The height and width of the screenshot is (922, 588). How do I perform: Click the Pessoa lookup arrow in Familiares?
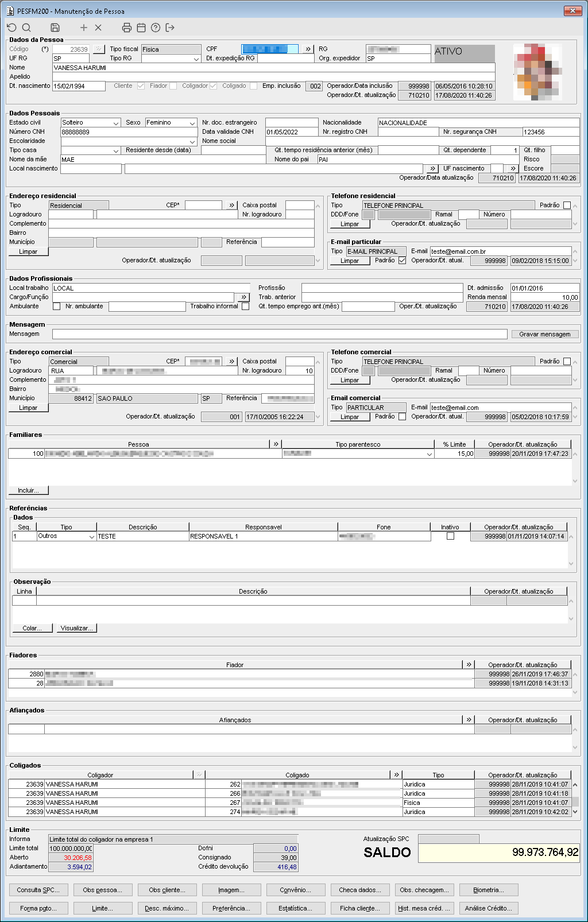[276, 444]
